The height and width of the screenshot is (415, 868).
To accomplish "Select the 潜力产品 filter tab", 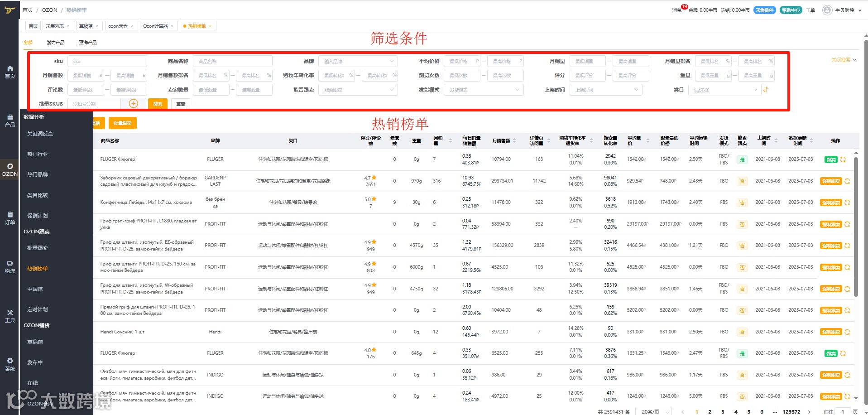I will [x=56, y=43].
